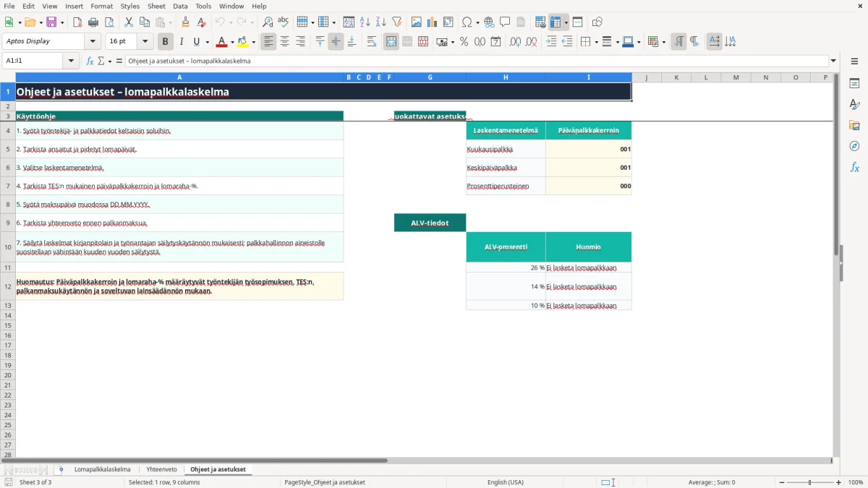Open sidebar Navigator compass icon

point(854,146)
